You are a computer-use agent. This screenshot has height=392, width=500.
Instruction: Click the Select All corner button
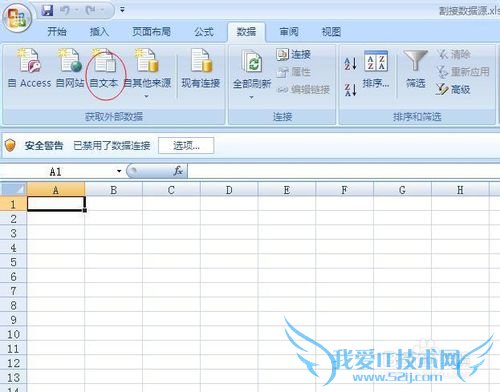tap(13, 189)
